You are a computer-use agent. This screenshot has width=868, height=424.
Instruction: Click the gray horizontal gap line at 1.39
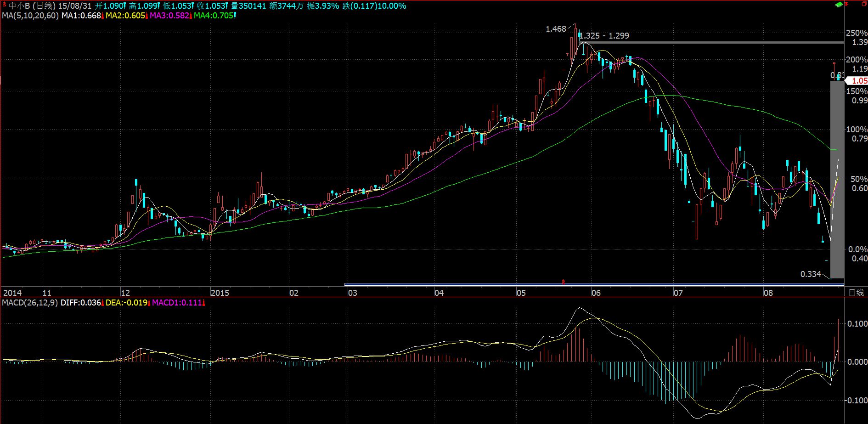(712, 43)
